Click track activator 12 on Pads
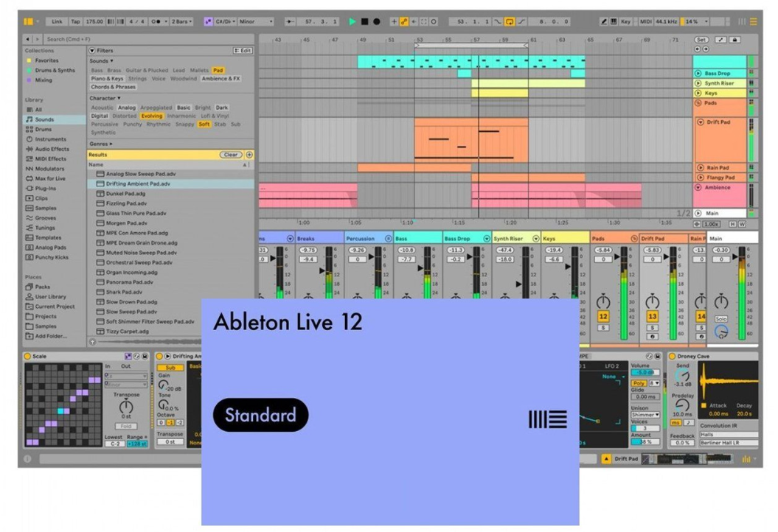 [x=602, y=316]
